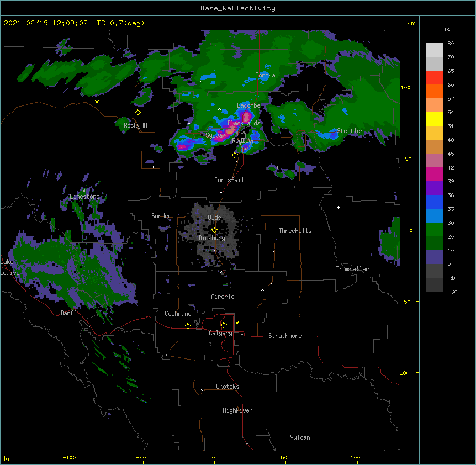Click the dBZ legend heading
The image size is (476, 465).
coord(447,29)
